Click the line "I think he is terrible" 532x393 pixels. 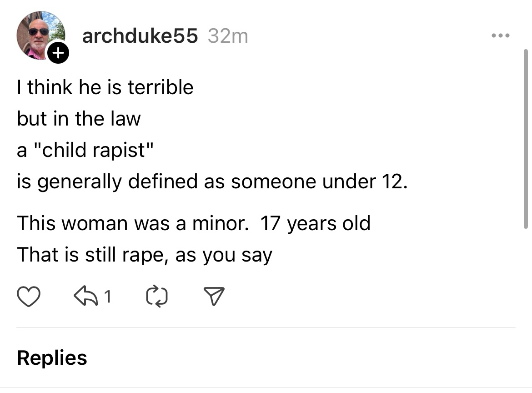[105, 87]
